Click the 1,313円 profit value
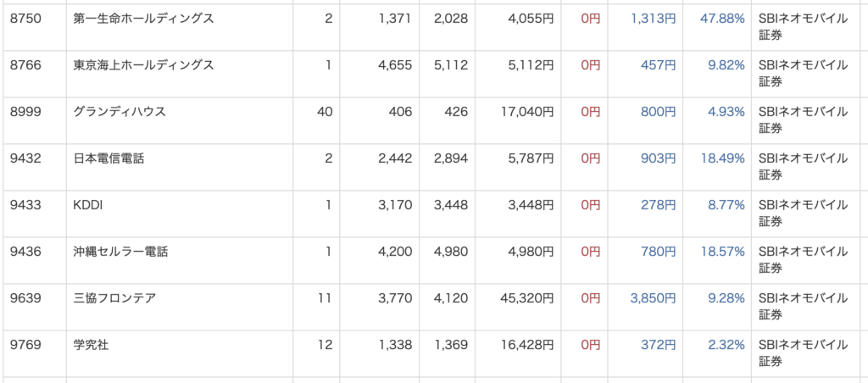This screenshot has height=383, width=868. click(x=654, y=19)
